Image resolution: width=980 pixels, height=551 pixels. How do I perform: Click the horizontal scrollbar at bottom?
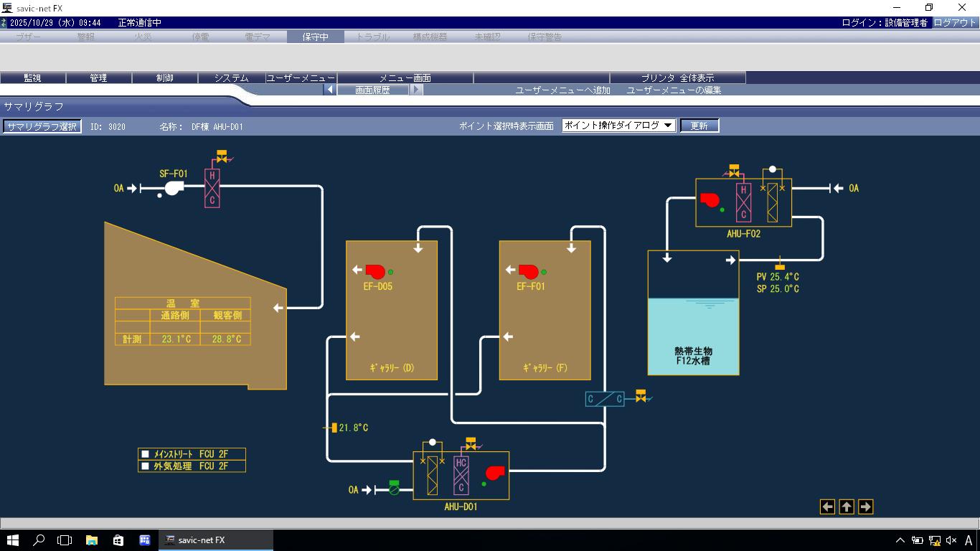pyautogui.click(x=490, y=523)
